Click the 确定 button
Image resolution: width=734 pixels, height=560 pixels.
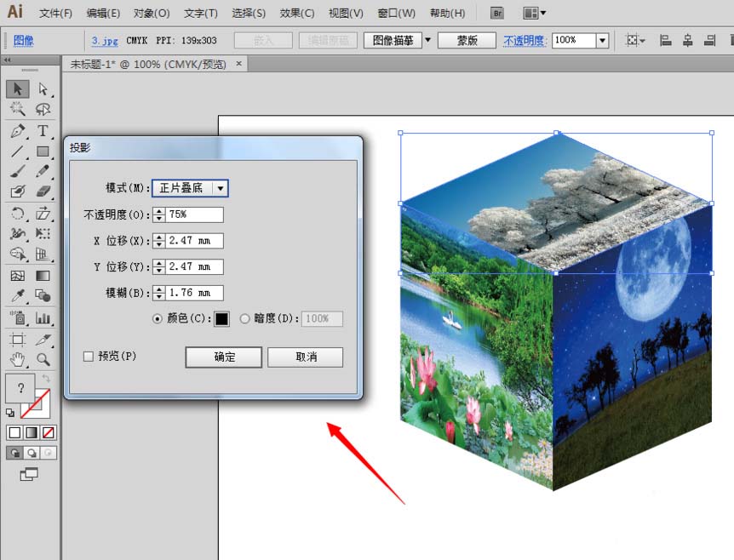tap(224, 357)
